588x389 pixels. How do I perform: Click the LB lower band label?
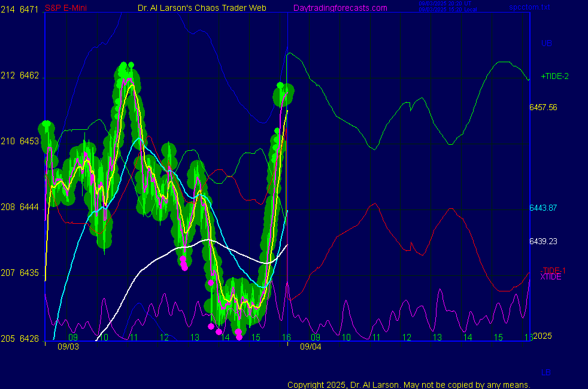pos(546,372)
